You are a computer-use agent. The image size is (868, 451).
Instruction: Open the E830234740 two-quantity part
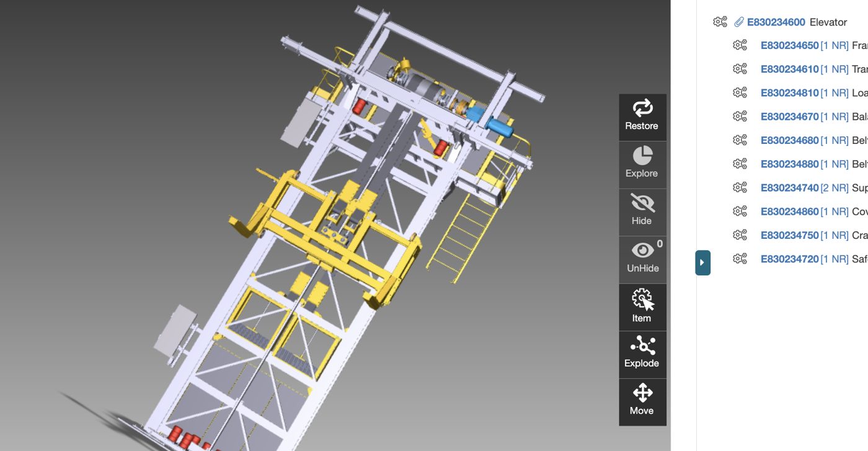click(790, 187)
